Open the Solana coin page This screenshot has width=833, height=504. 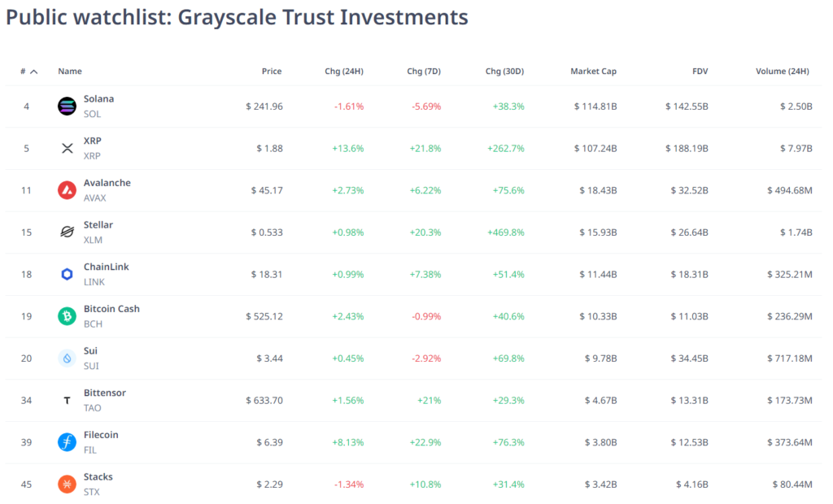coord(98,98)
